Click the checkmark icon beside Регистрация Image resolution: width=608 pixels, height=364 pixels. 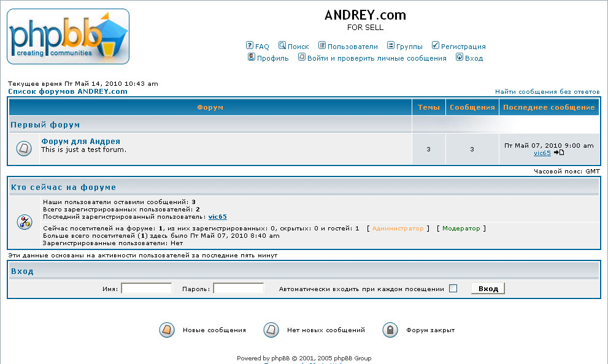(x=436, y=45)
